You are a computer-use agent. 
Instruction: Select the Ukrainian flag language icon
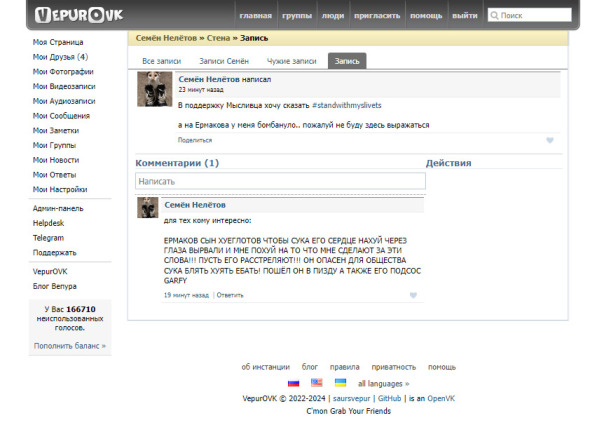click(x=340, y=383)
